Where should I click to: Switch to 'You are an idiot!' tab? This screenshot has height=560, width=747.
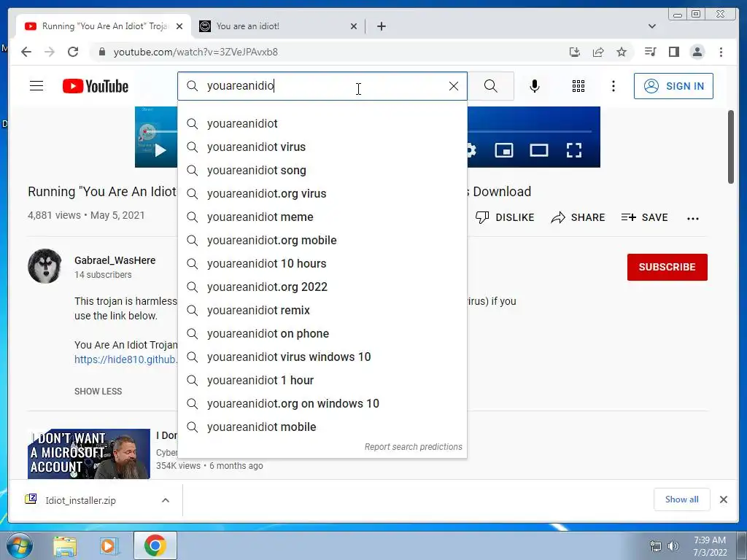278,26
